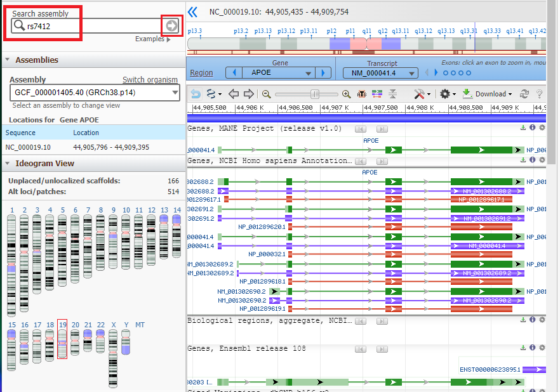This screenshot has height=392, width=560.
Task: Open the gear track settings menu
Action: coord(447,94)
